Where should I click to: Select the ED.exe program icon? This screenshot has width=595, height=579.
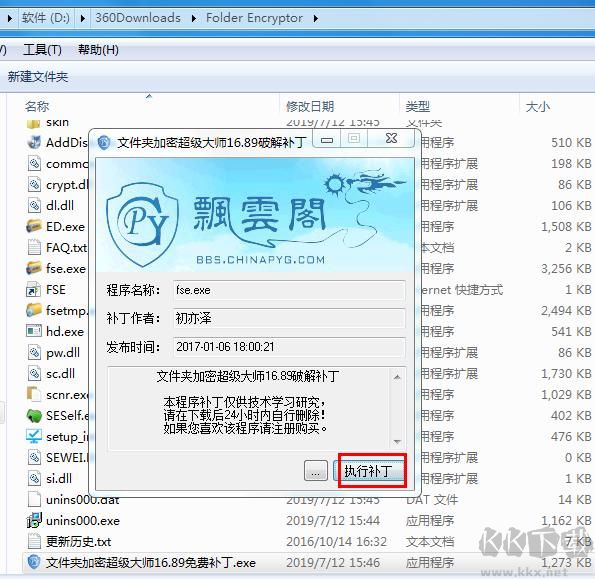coord(34,227)
